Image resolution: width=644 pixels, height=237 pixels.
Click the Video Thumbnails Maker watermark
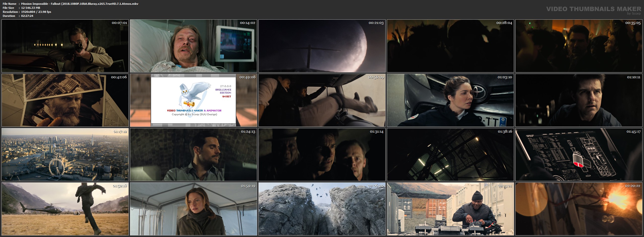(x=594, y=9)
